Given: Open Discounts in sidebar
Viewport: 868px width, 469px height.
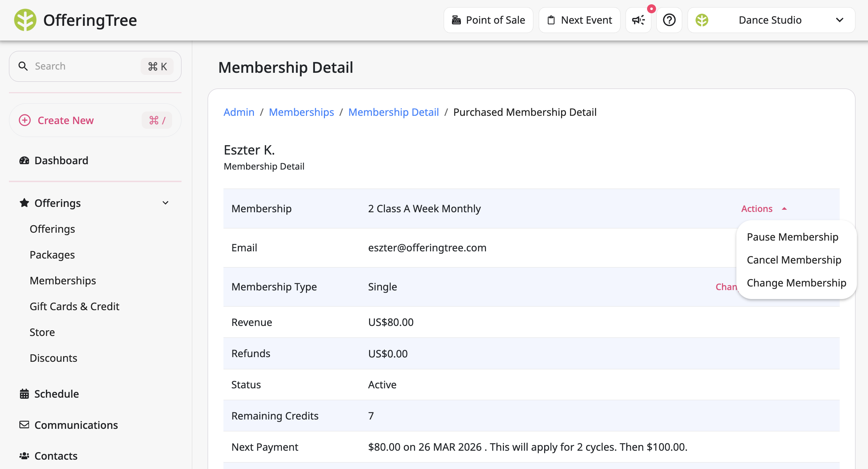Looking at the screenshot, I should pos(53,358).
